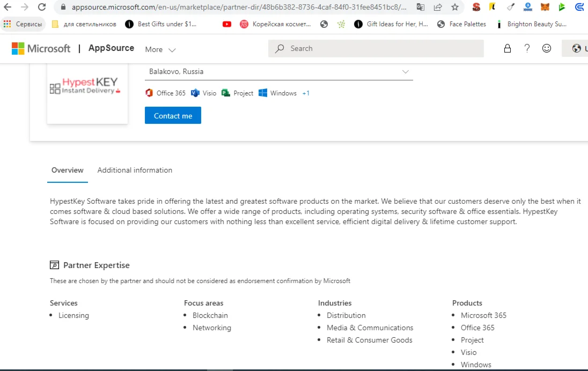Expand the Balakovo, Russia location dropdown
The image size is (588, 371).
405,72
